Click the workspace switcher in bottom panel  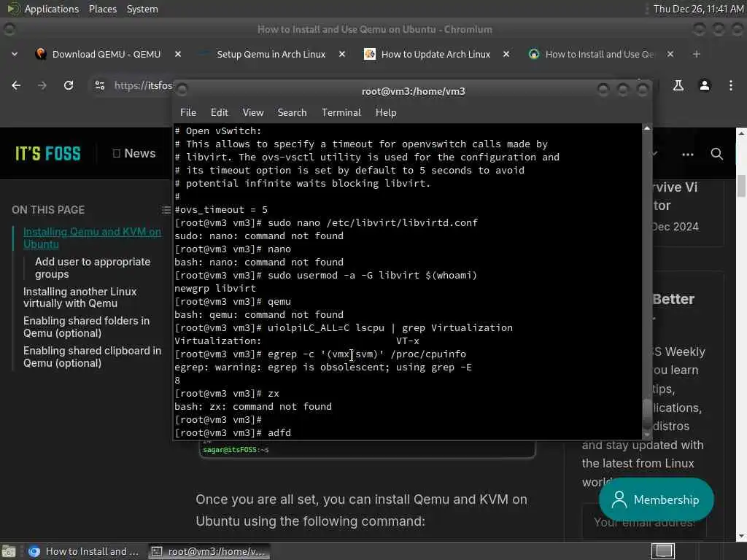coord(663,551)
